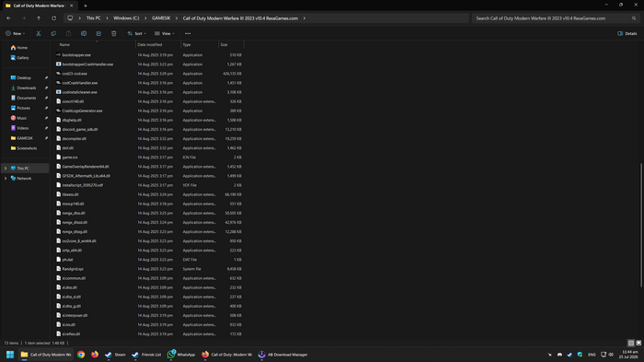
Task: Expand chevron at end of address path
Action: 305,18
